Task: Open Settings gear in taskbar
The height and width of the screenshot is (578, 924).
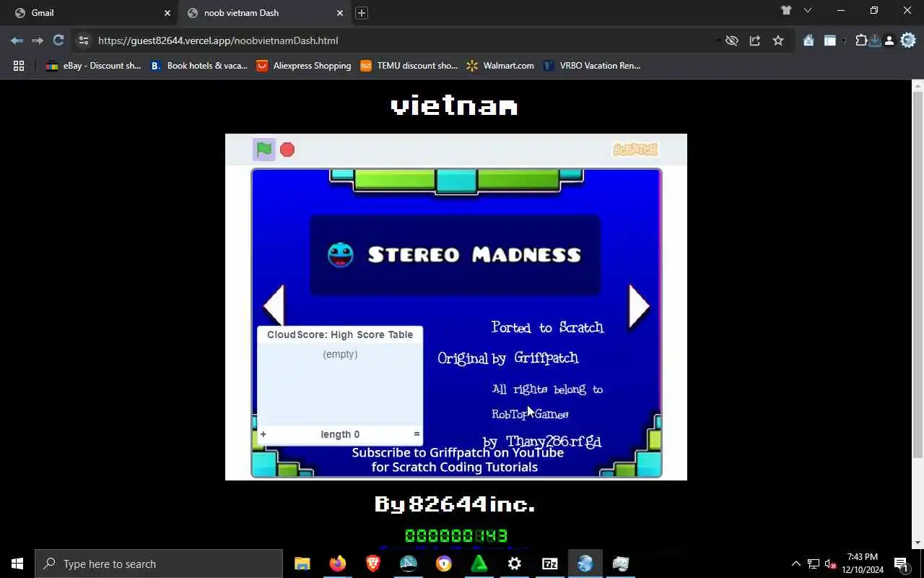Action: coord(514,564)
